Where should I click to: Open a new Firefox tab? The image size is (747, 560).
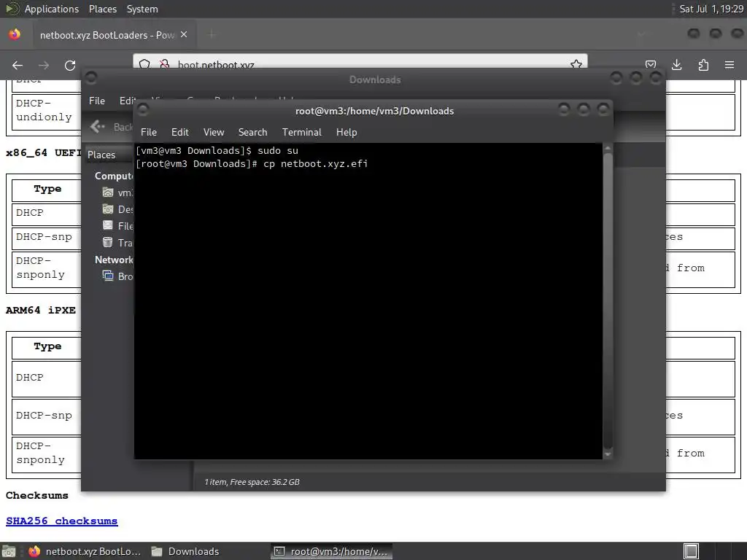pos(212,34)
